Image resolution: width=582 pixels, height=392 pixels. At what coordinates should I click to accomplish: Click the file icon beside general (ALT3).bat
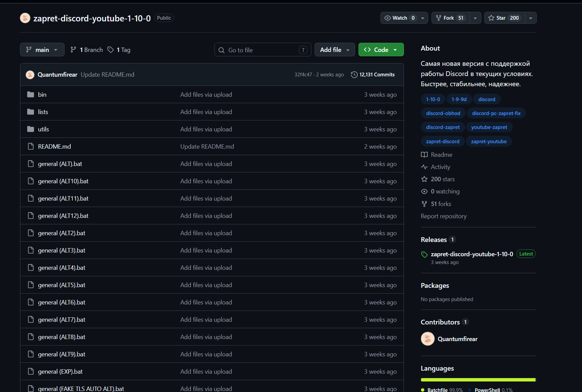coord(31,250)
